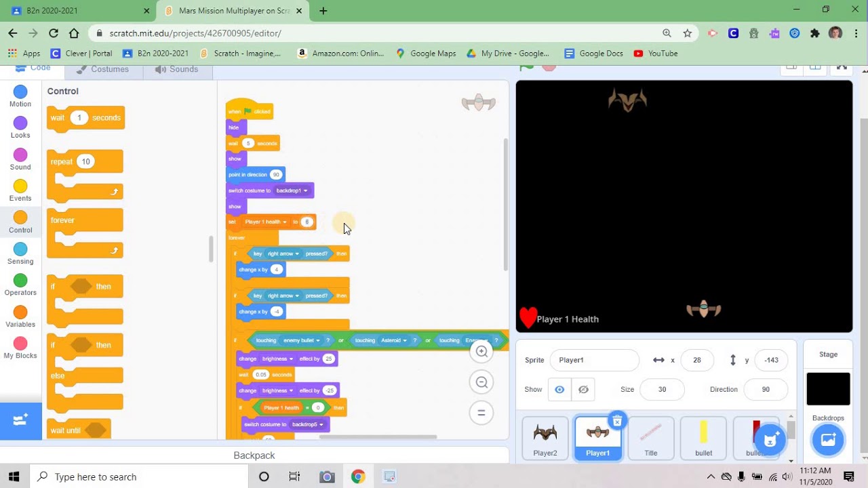Show hidden tray icons chevron
868x488 pixels.
point(710,476)
